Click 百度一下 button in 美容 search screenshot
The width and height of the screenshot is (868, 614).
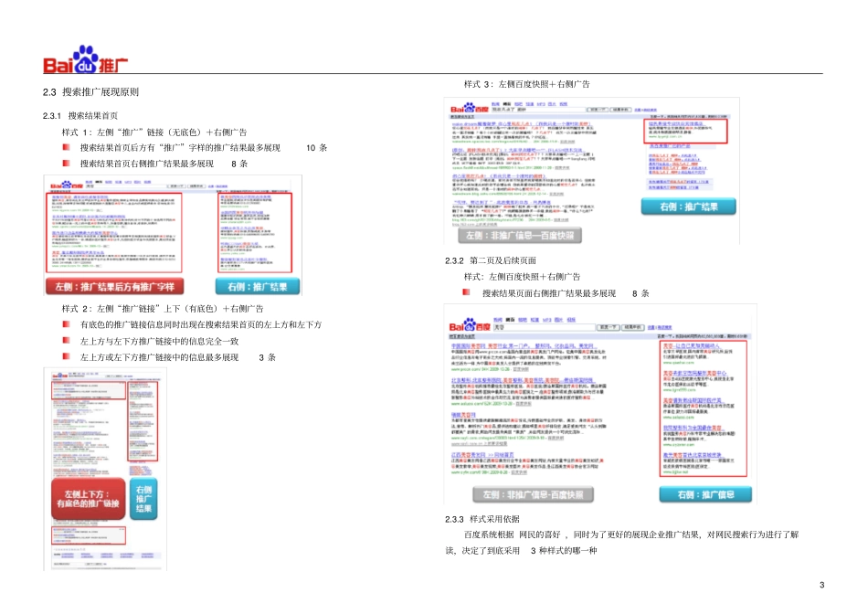609,327
